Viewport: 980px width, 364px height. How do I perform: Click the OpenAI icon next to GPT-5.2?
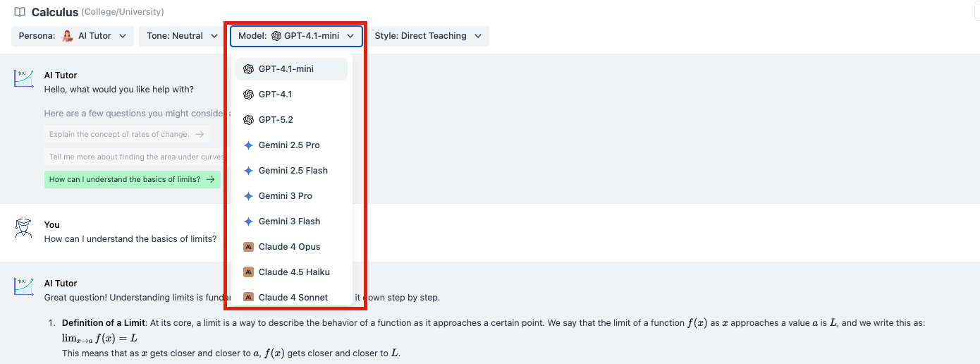coord(248,120)
